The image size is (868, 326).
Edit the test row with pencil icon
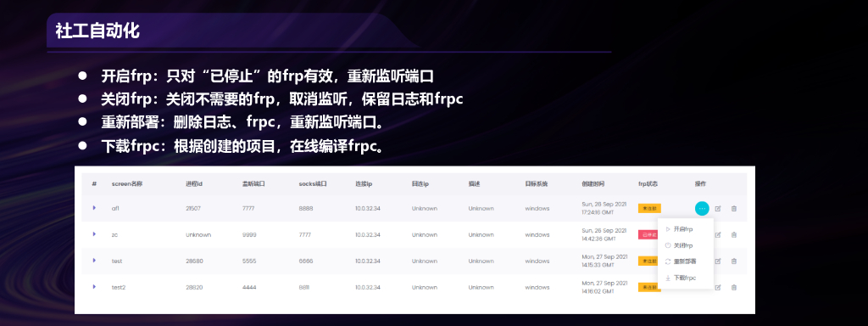pos(718,261)
